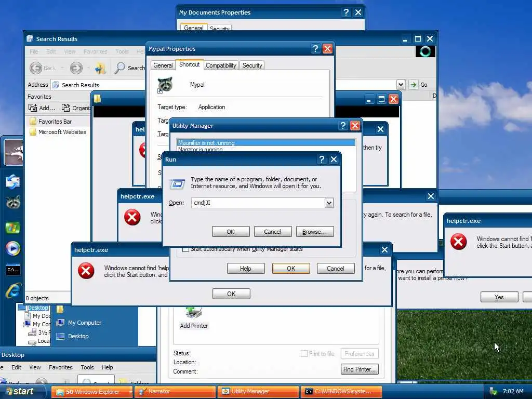This screenshot has width=532, height=399.
Task: Toggle Start automatically when Utility Manager starts
Action: (x=185, y=249)
